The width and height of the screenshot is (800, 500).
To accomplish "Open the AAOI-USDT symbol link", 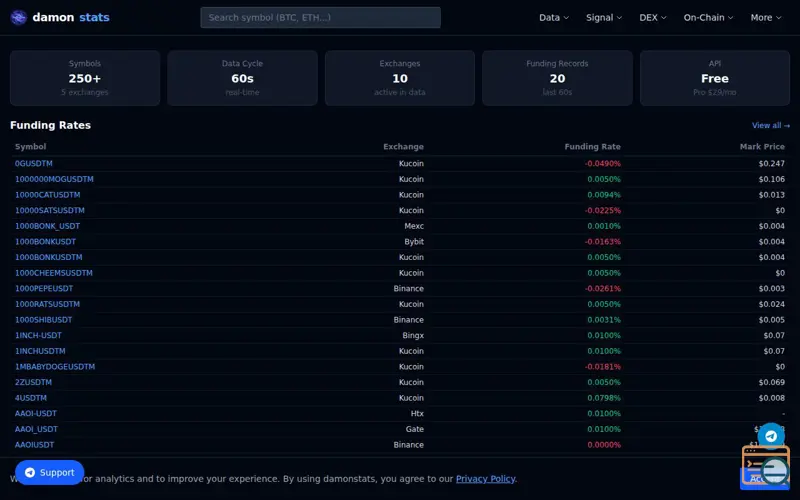I will (36, 413).
